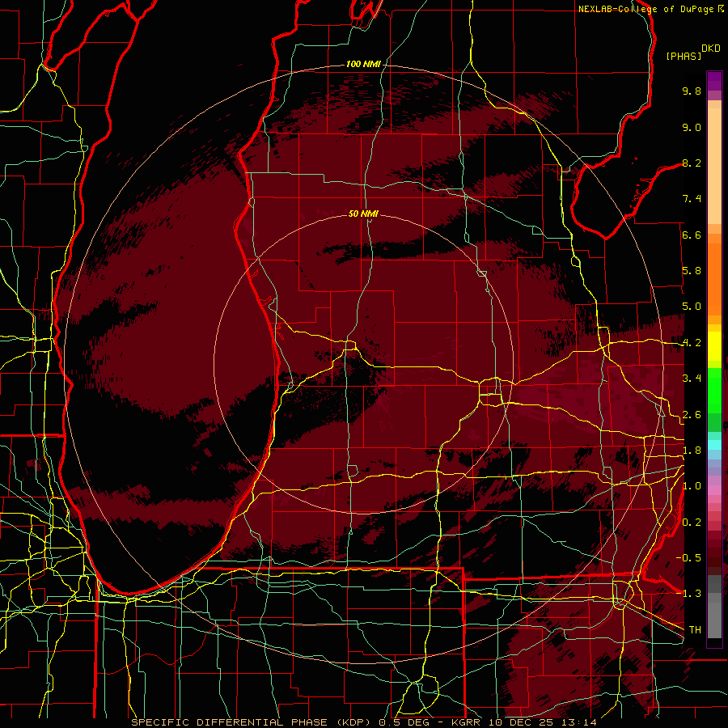The width and height of the screenshot is (728, 728).
Task: Click the 5.0 value on color scale
Action: [692, 307]
